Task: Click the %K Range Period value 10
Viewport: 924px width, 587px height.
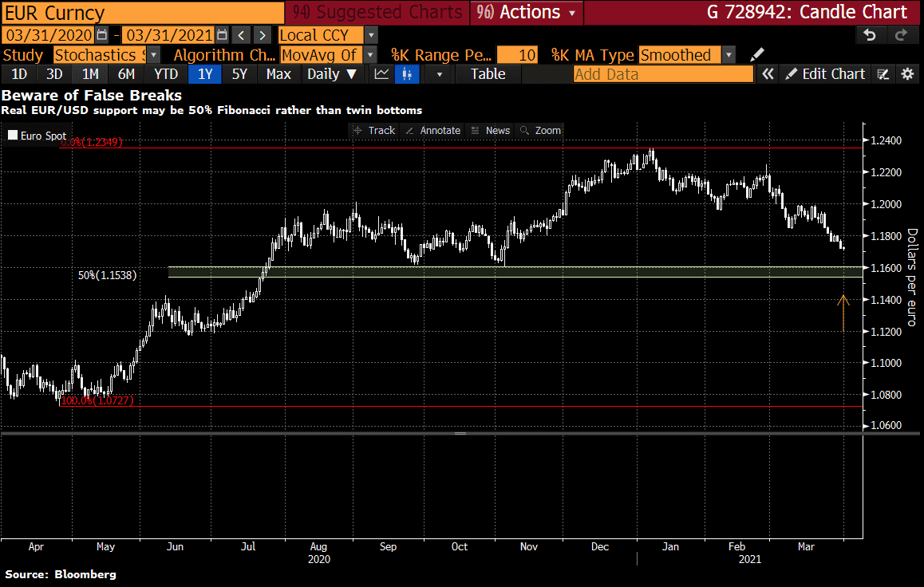Action: tap(517, 55)
